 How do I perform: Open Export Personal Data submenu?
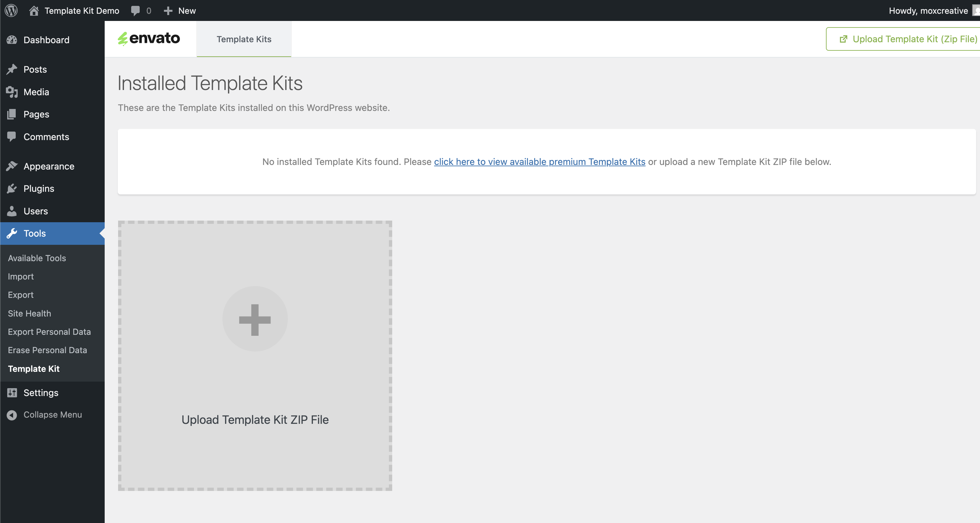point(49,332)
